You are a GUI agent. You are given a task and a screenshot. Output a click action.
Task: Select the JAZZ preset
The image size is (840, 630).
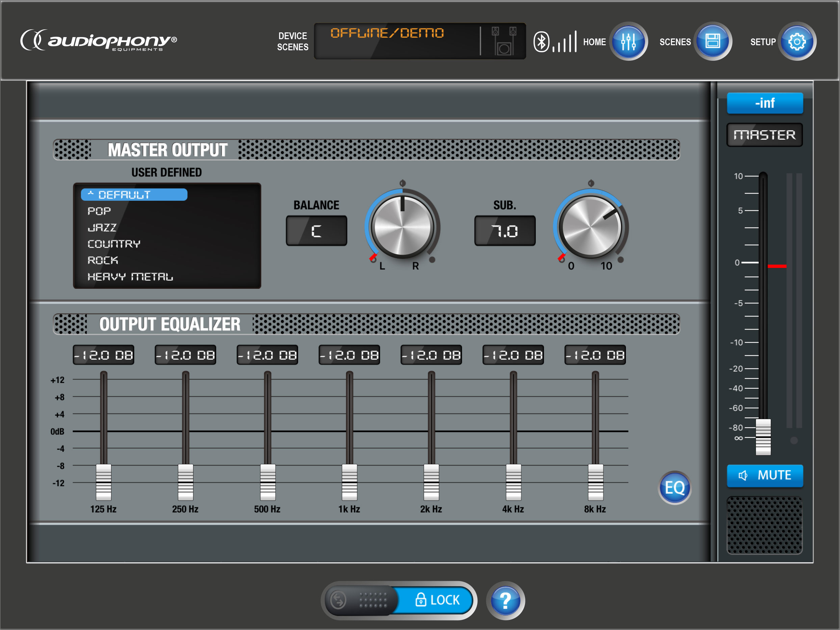click(102, 227)
